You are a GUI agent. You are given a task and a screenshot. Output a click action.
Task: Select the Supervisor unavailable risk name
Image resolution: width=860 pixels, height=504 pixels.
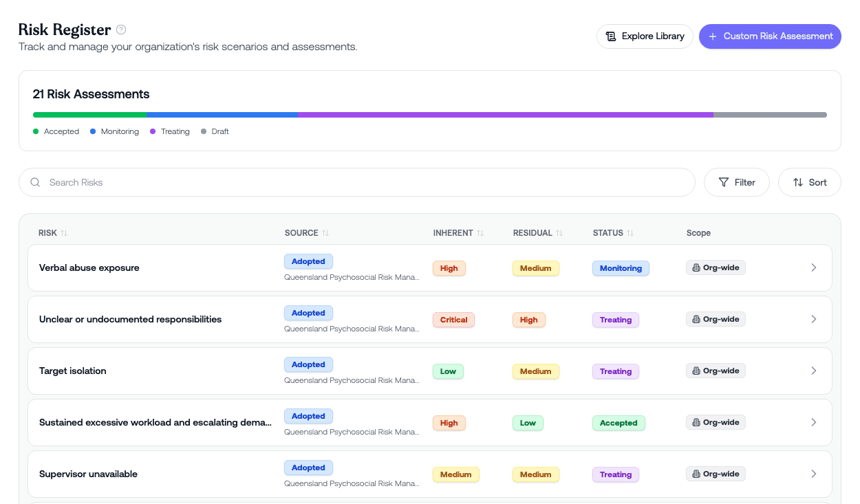89,474
